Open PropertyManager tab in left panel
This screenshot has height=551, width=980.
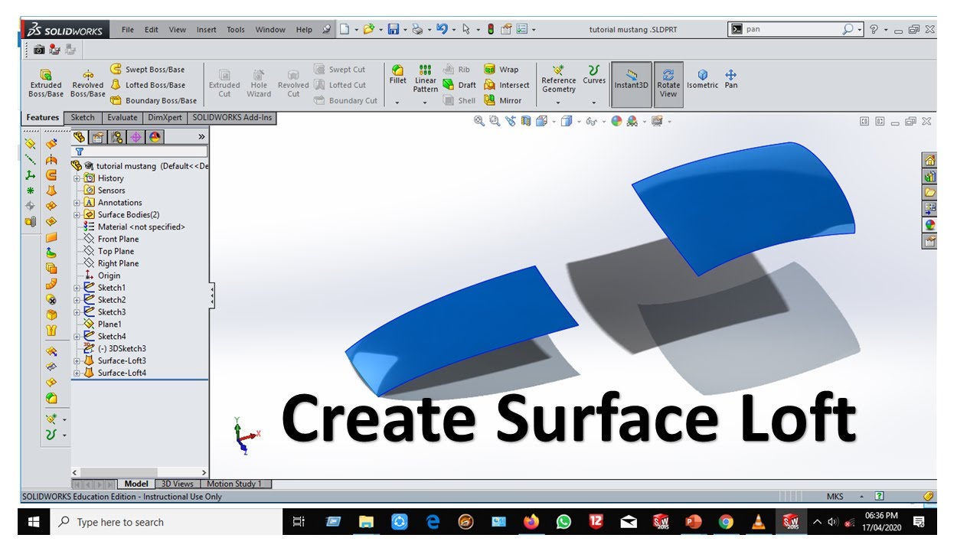click(x=97, y=137)
